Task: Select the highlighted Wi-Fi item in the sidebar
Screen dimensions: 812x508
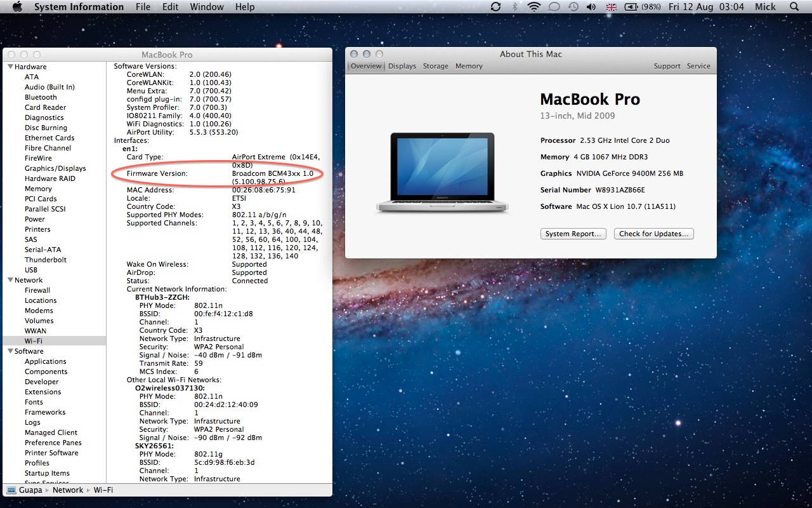Action: pos(34,341)
